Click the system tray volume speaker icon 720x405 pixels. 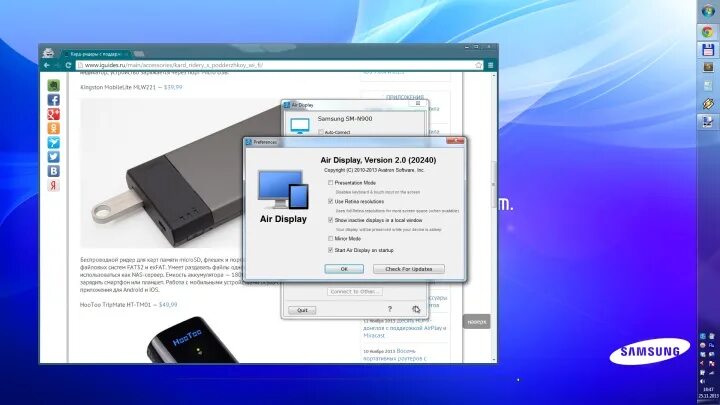[703, 381]
